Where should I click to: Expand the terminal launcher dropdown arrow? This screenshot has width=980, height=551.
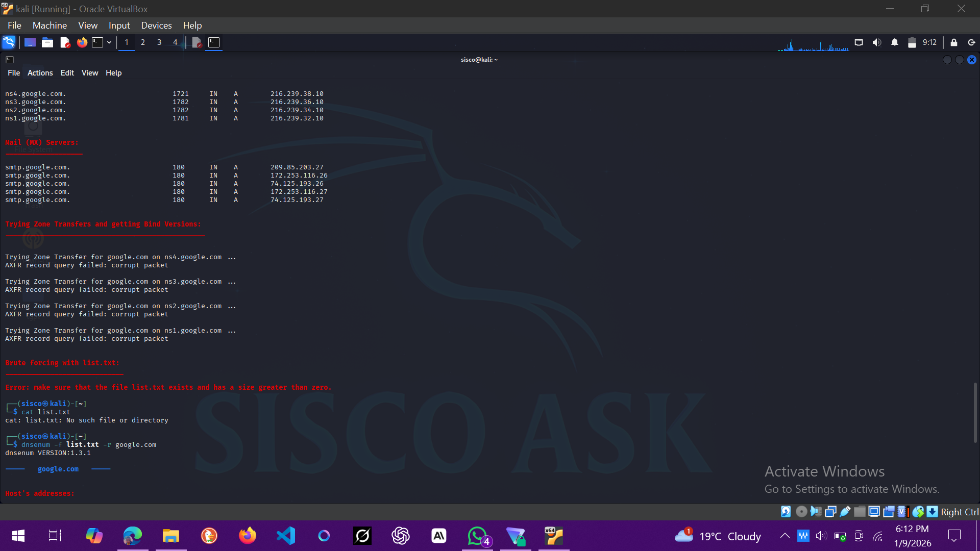tap(109, 42)
